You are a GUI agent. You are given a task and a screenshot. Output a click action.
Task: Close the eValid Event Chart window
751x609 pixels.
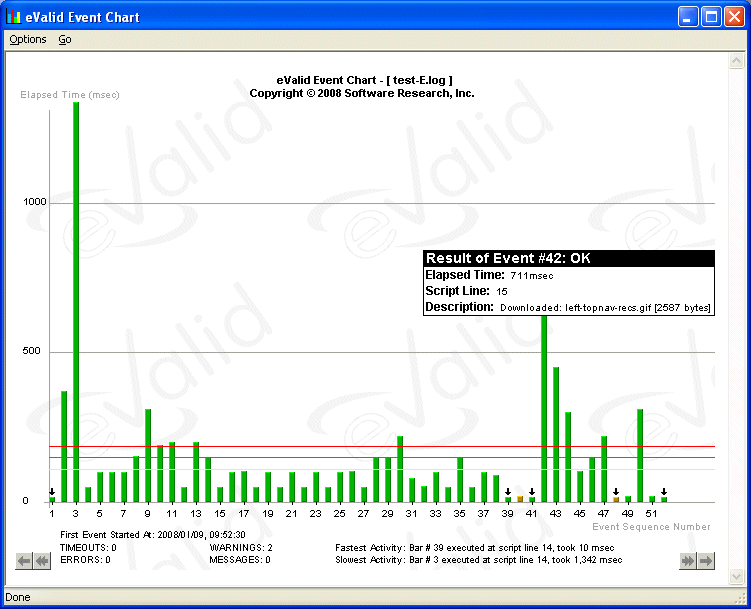click(x=734, y=17)
